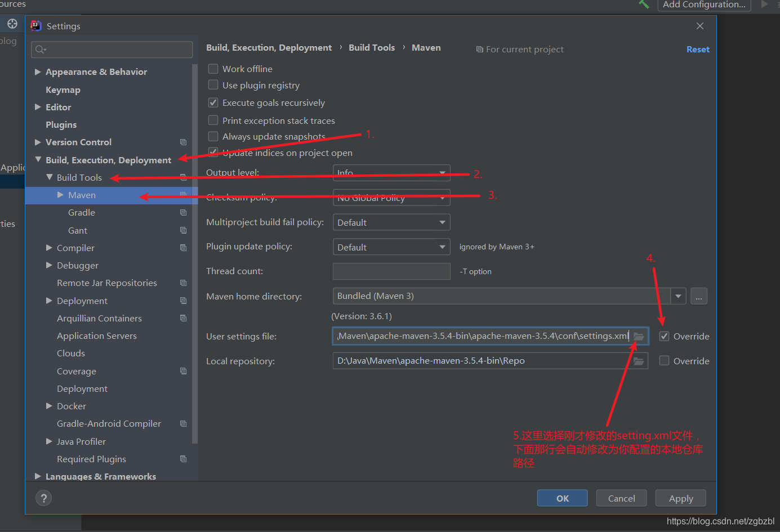Screen dimensions: 780x532
Task: Click the Reset link
Action: point(698,50)
